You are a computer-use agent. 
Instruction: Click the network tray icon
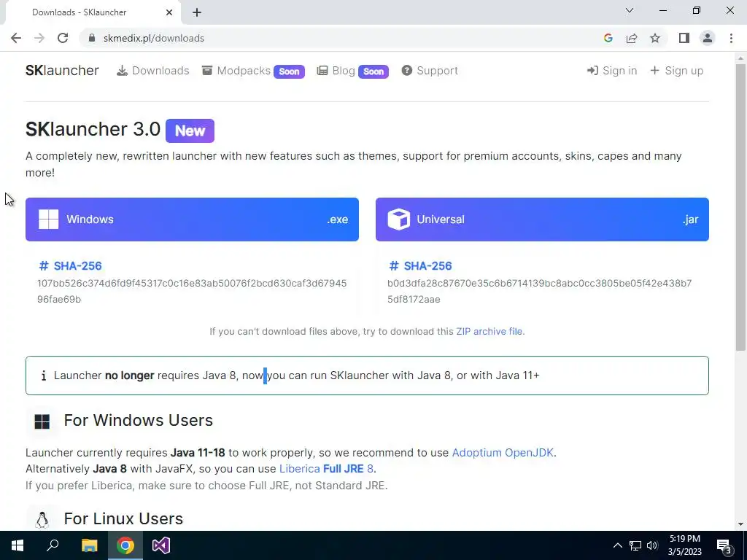(635, 545)
